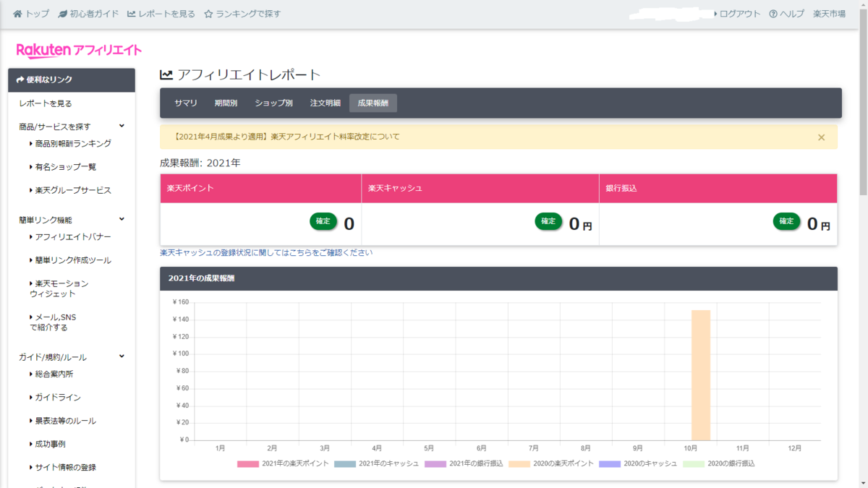Screen dimensions: 868x488
Task: Switch to the サマリ tab
Action: pos(186,103)
